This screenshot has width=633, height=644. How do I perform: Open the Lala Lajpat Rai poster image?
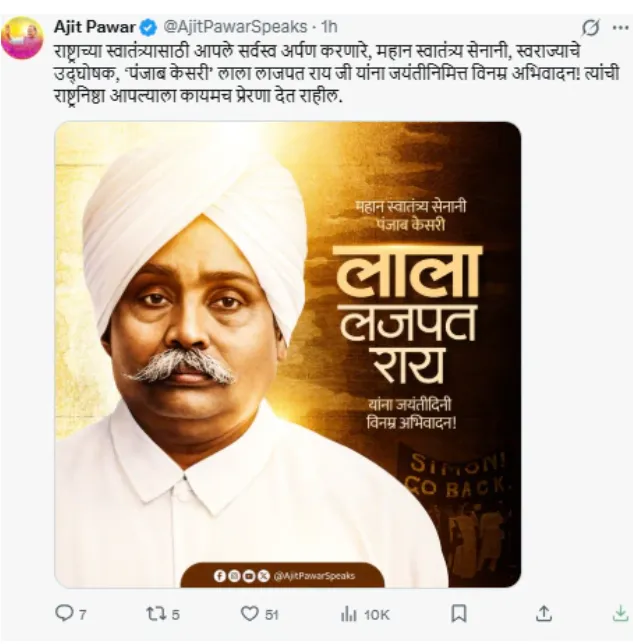288,354
